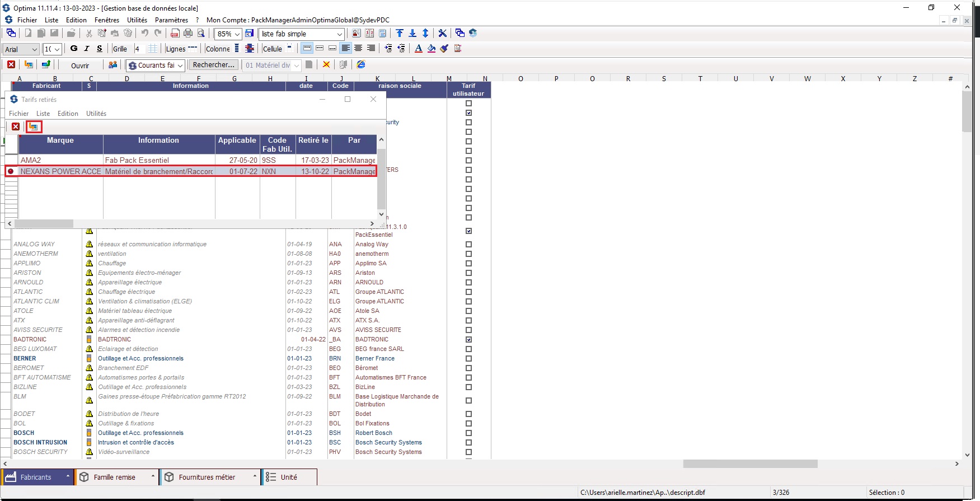Click the print icon in the main toolbar

[188, 34]
